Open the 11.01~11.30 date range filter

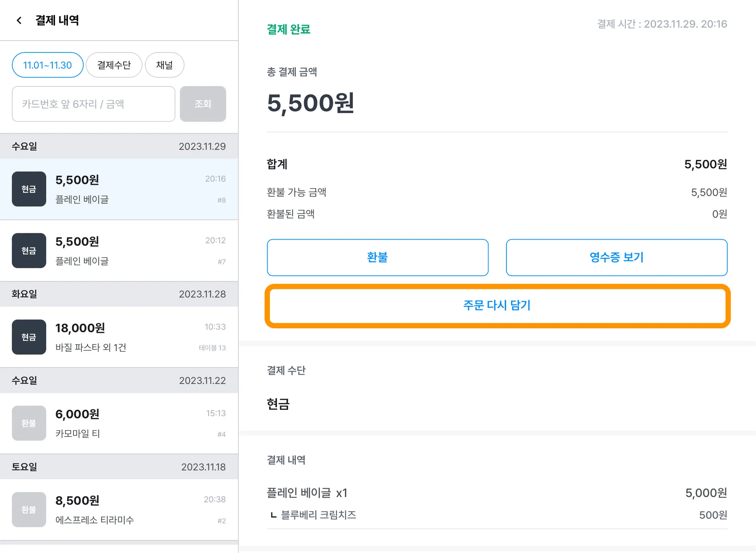(x=48, y=65)
